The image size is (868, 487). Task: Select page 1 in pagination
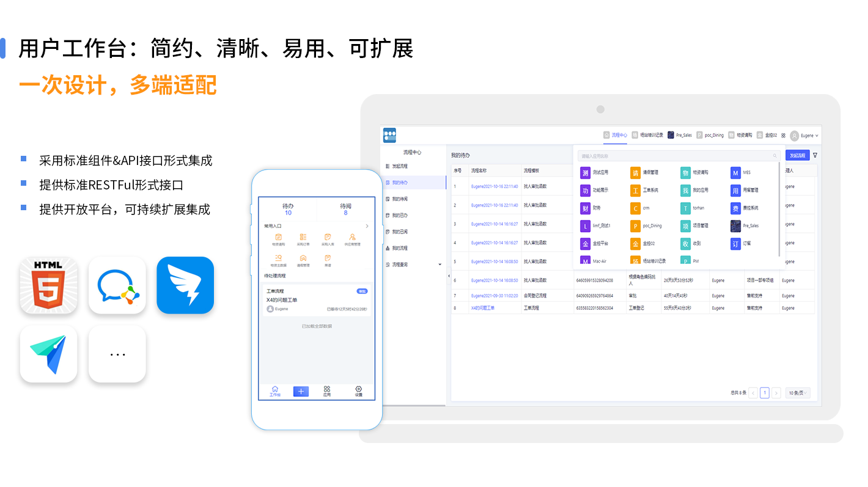(x=765, y=393)
